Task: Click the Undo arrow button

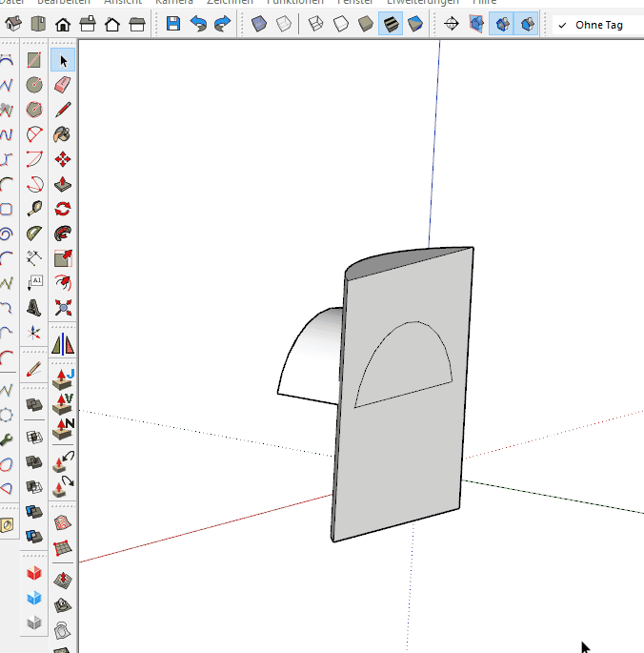Action: (198, 25)
